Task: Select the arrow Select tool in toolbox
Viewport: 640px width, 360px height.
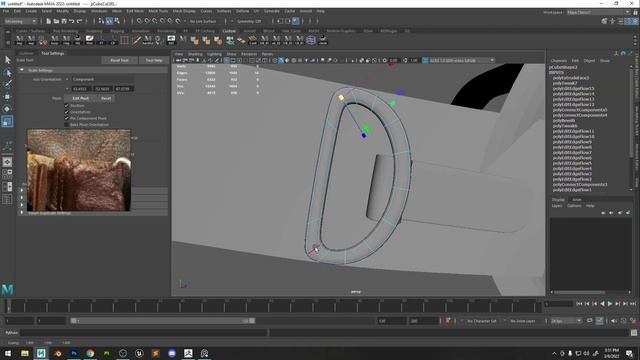Action: tap(7, 60)
